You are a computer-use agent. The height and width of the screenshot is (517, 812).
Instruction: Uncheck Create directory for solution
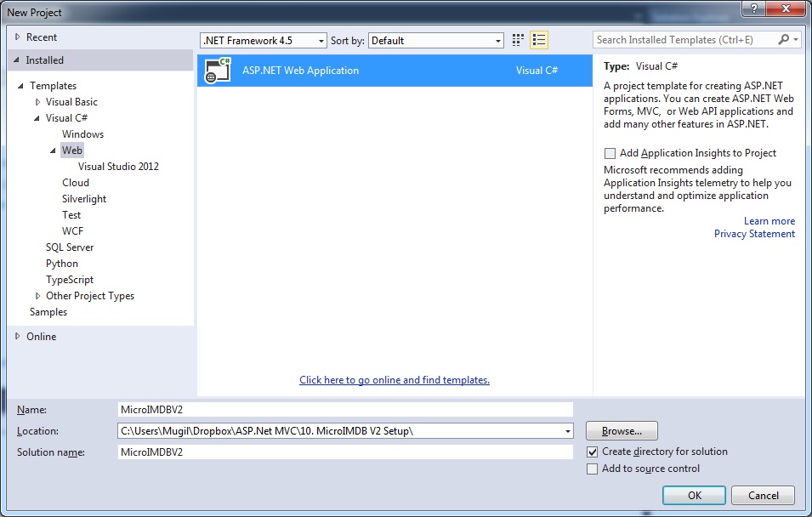pyautogui.click(x=593, y=452)
